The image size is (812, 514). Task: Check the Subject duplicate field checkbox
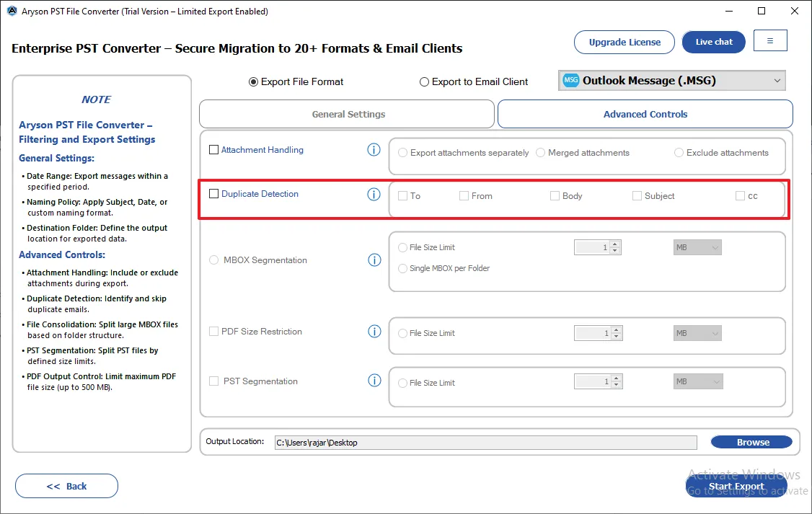coord(637,195)
